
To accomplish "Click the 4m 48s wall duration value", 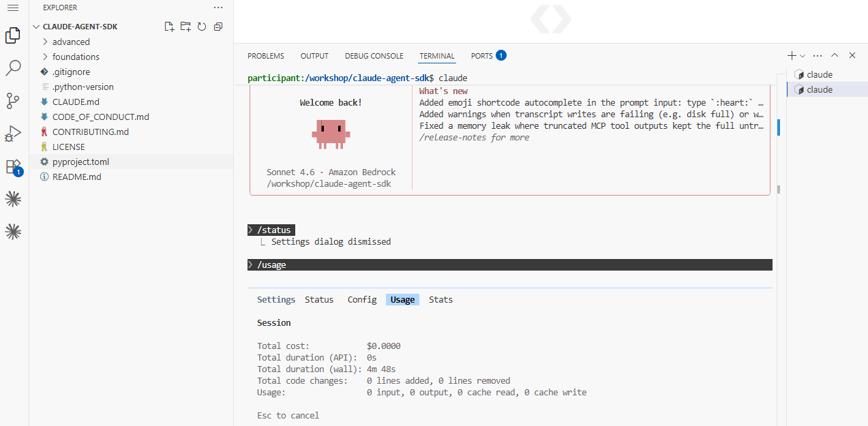I will [380, 369].
